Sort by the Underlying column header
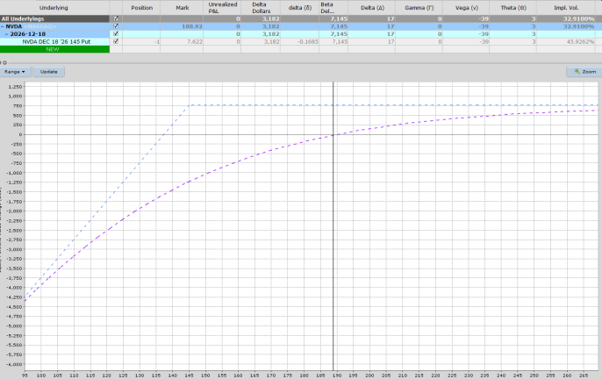This screenshot has width=602, height=379. (x=55, y=8)
